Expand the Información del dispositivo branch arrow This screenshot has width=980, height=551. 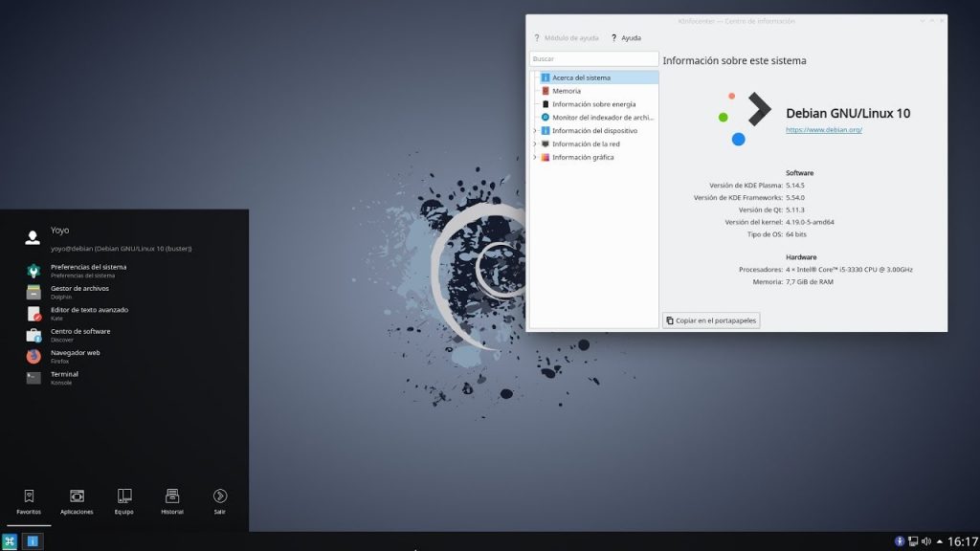pyautogui.click(x=535, y=130)
